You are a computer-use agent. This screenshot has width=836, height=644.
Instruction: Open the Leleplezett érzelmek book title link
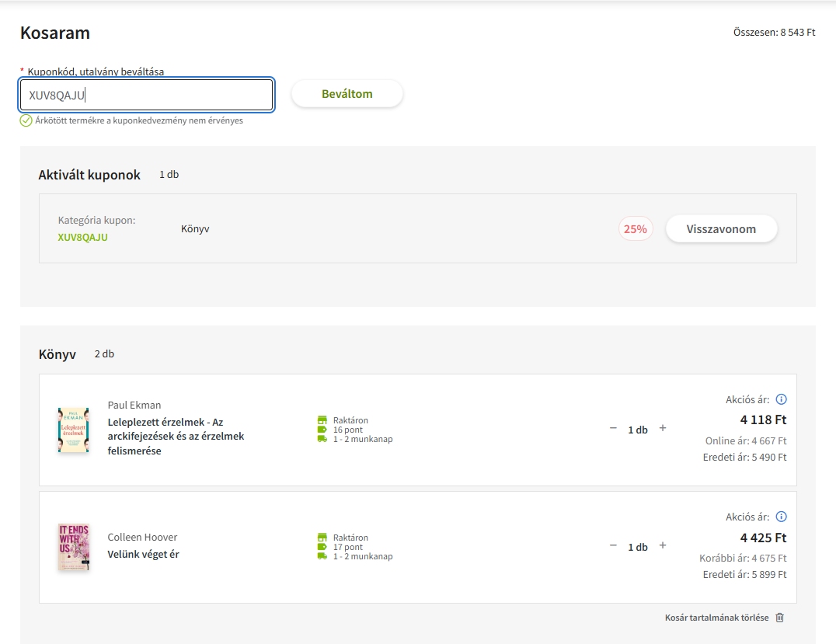176,437
